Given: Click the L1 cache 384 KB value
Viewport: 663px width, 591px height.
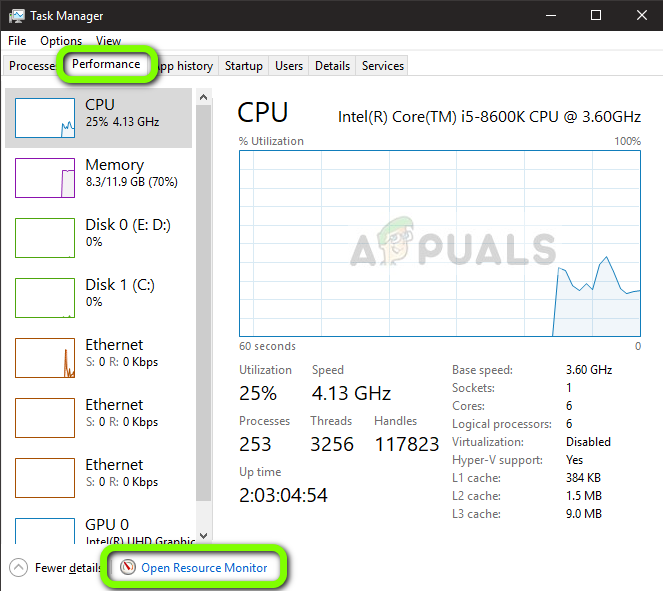Looking at the screenshot, I should (x=584, y=478).
